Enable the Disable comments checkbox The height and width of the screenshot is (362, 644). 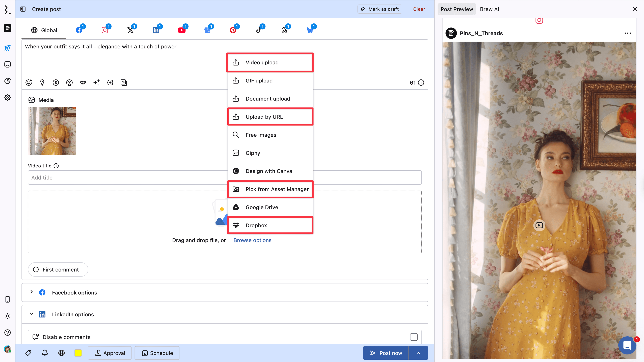[x=414, y=337]
